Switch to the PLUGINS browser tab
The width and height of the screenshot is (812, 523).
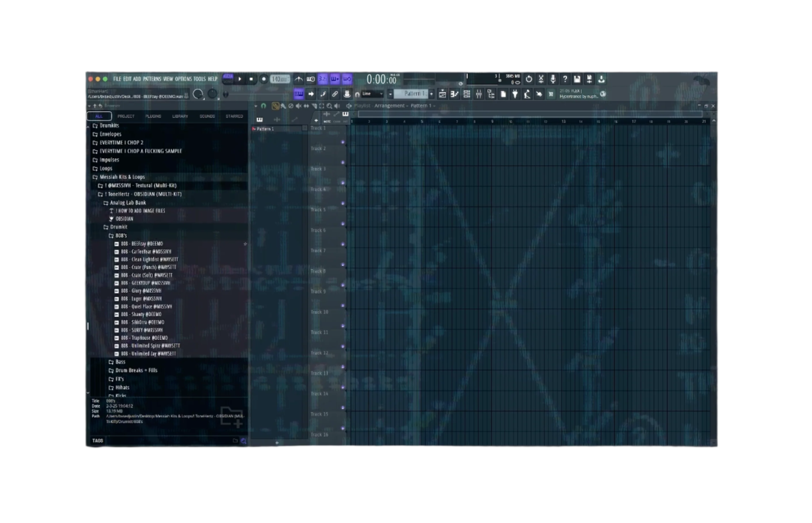pos(153,116)
